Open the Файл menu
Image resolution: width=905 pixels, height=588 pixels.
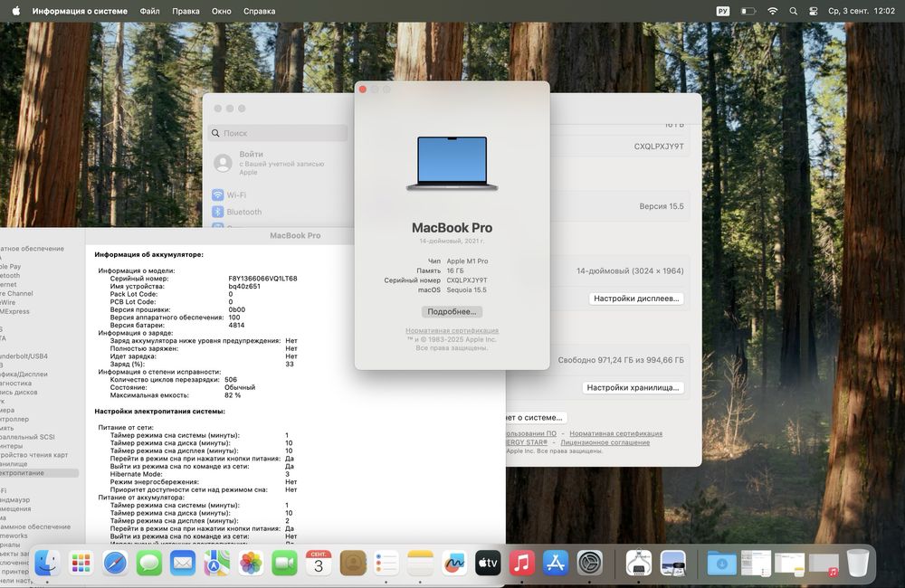[x=149, y=11]
